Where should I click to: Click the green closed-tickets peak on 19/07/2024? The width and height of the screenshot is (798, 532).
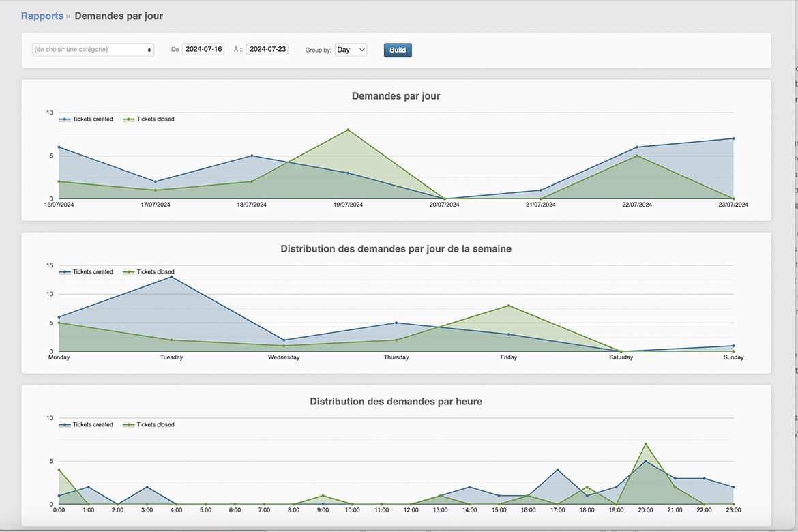(x=348, y=130)
